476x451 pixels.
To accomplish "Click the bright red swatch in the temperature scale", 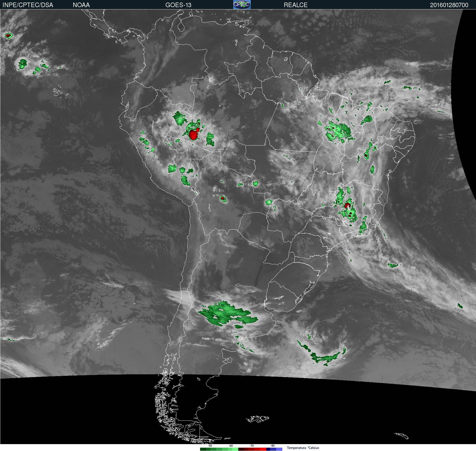I will (x=263, y=449).
